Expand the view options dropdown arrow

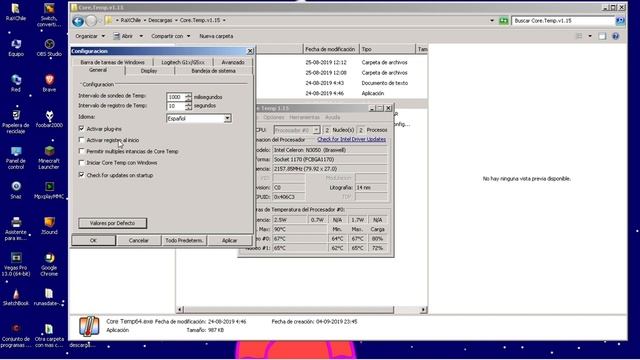click(x=590, y=36)
